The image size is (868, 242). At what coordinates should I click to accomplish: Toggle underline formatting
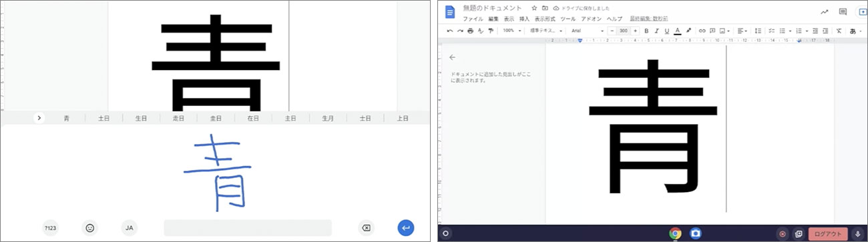[x=667, y=31]
